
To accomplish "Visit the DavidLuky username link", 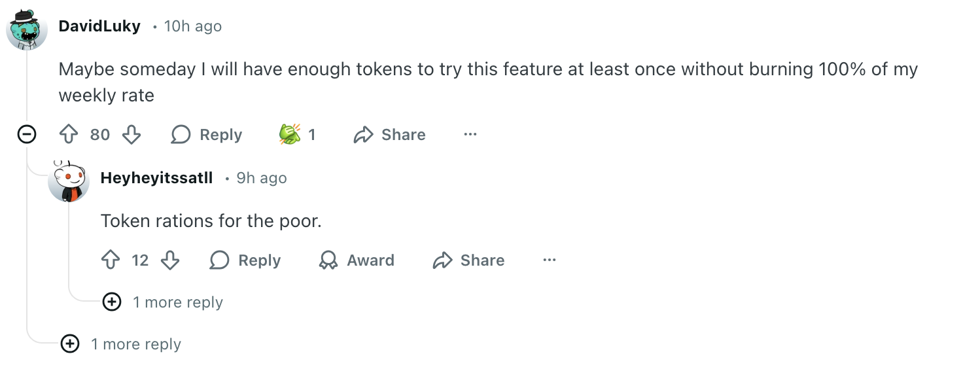I will coord(99,26).
